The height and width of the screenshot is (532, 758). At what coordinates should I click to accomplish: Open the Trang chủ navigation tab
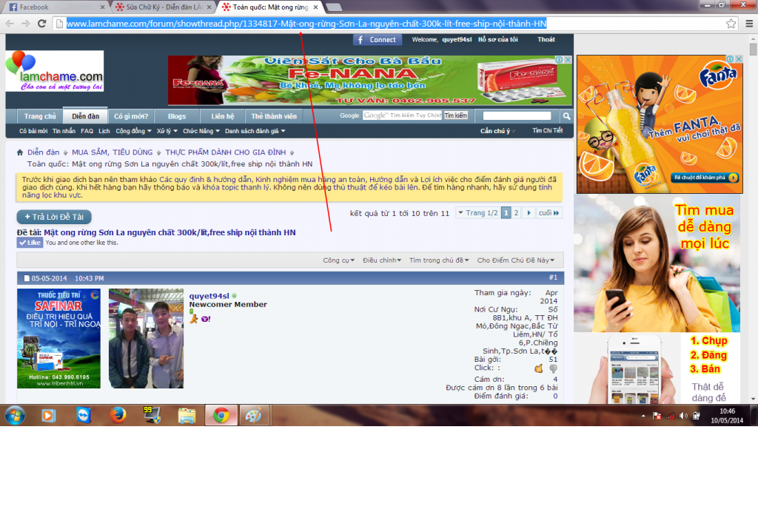coord(40,116)
